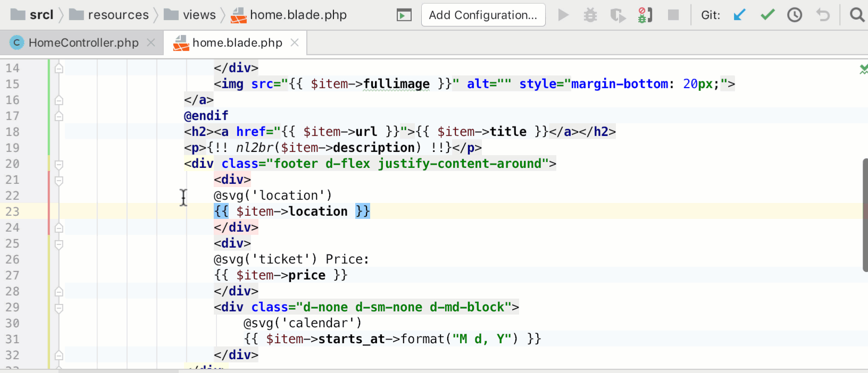Click "d-none d-sm-none d-md-block" class string
The height and width of the screenshot is (373, 868).
click(404, 307)
